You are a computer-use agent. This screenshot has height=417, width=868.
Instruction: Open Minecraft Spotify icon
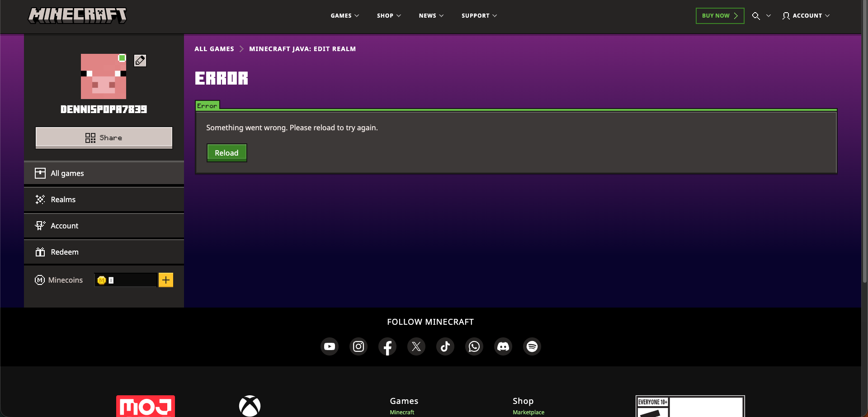click(x=532, y=346)
